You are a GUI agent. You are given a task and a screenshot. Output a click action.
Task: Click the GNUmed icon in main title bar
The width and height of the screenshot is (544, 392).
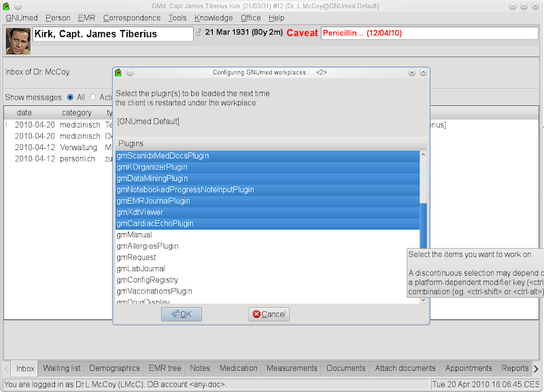(x=6, y=6)
